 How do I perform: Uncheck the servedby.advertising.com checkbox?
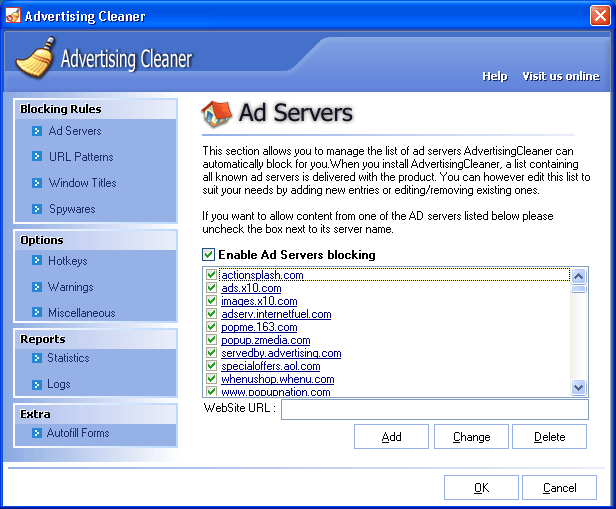(x=211, y=352)
